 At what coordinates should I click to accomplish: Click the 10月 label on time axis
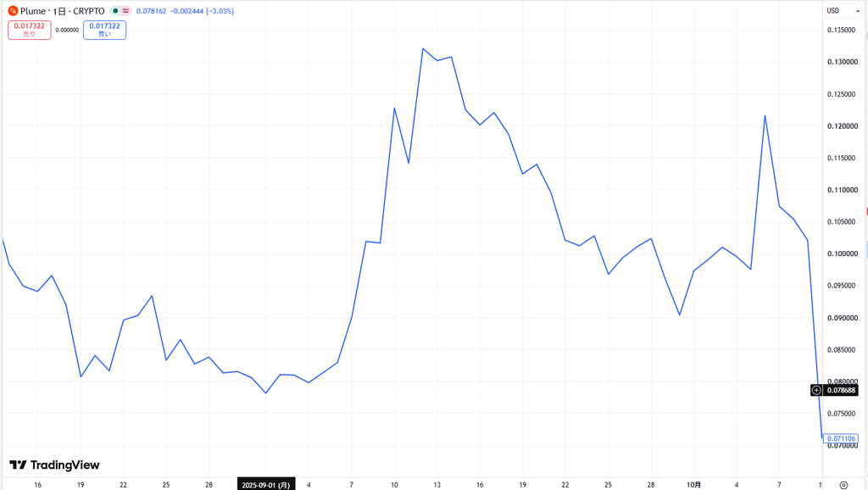click(693, 484)
